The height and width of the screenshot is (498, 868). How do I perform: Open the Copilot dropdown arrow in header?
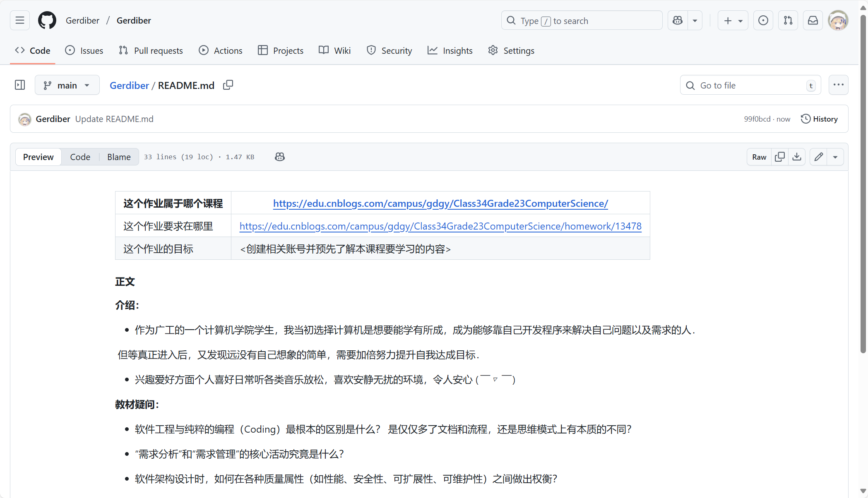[x=695, y=20]
